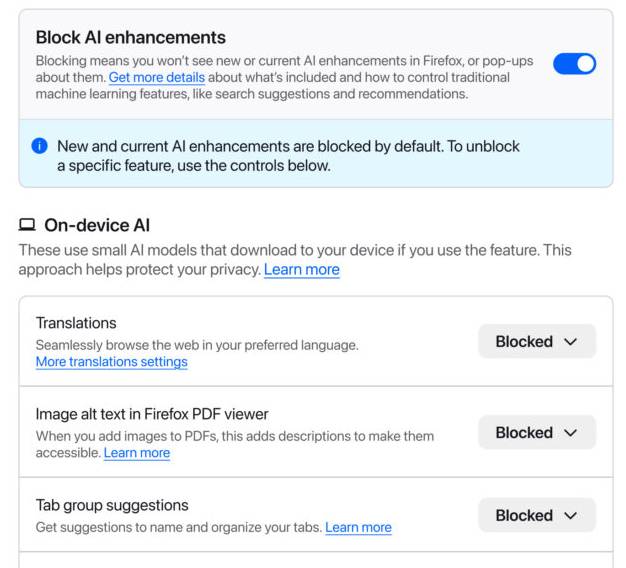
Task: Open Learn more link under On-device AI
Action: [301, 270]
